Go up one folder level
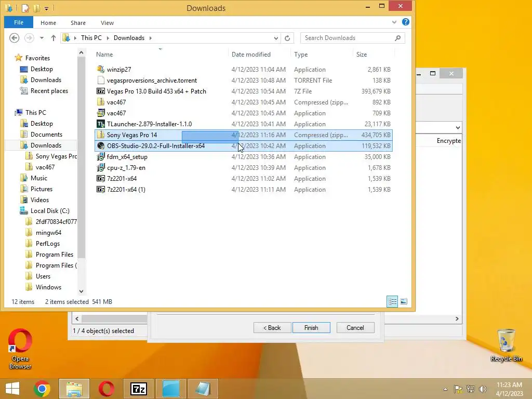The height and width of the screenshot is (399, 532). click(x=54, y=38)
